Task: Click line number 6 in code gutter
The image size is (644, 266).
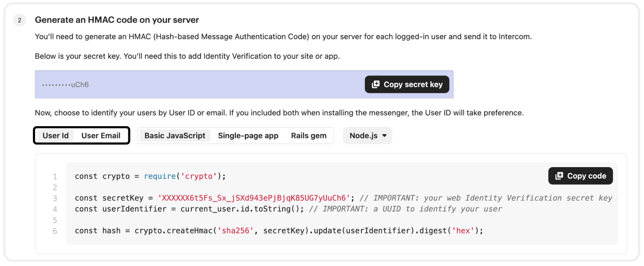Action: coord(55,231)
